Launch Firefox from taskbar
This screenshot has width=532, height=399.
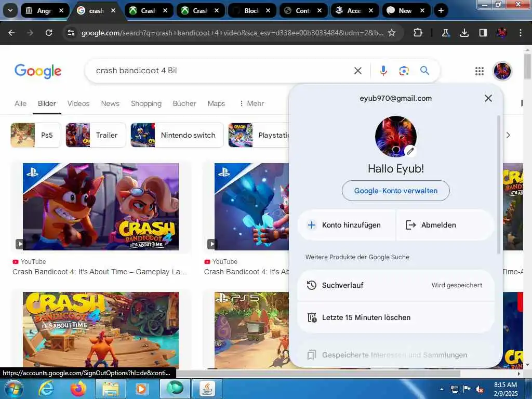[x=78, y=389]
